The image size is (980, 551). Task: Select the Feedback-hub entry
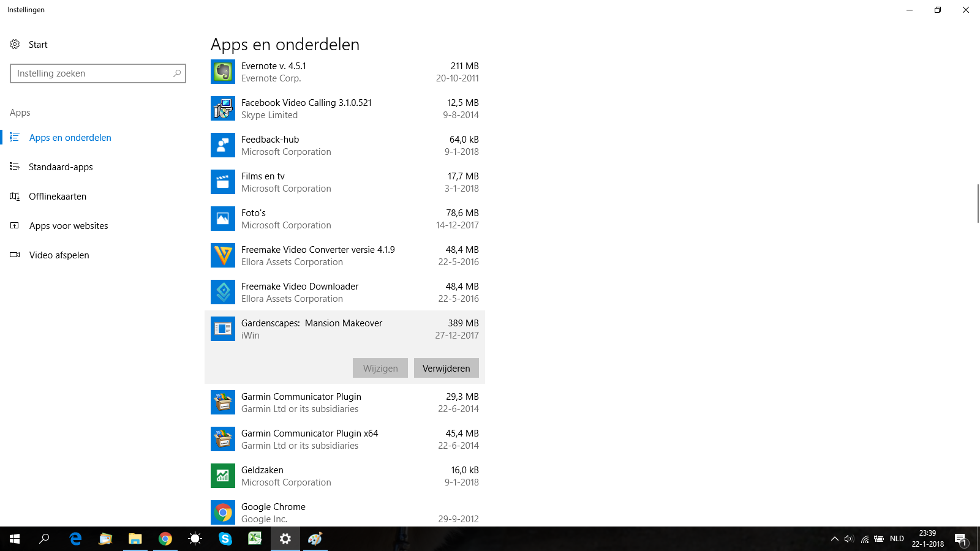(345, 145)
